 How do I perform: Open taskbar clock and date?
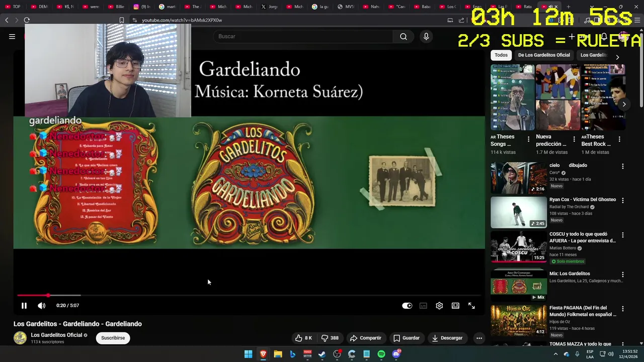(x=629, y=354)
